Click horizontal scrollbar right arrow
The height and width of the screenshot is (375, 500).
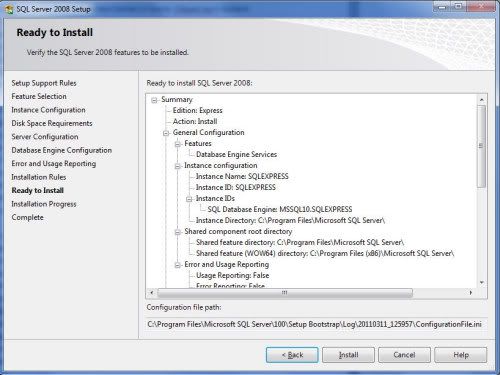coord(471,293)
